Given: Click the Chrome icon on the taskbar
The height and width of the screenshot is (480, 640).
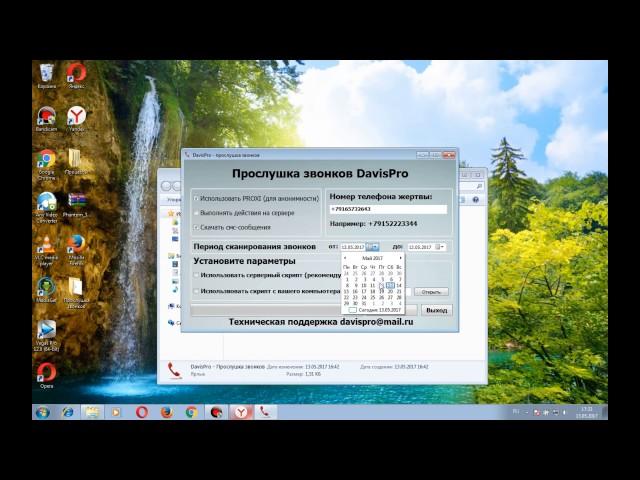Looking at the screenshot, I should pos(191,412).
